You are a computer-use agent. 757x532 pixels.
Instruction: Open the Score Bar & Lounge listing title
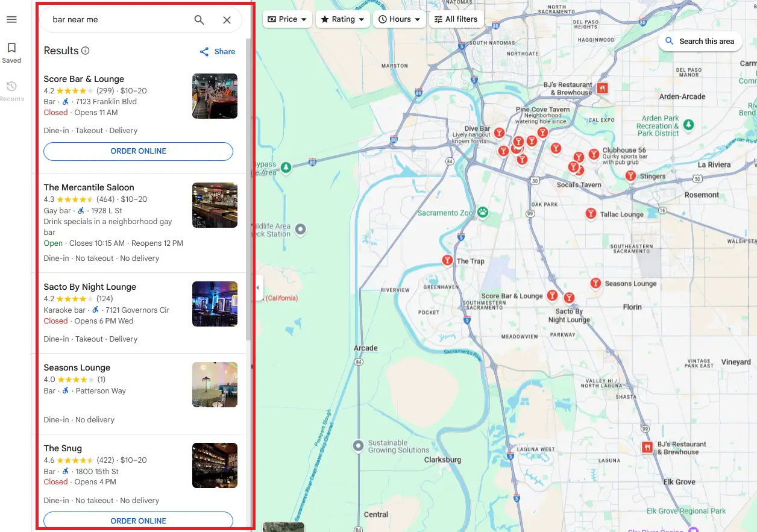pyautogui.click(x=84, y=79)
